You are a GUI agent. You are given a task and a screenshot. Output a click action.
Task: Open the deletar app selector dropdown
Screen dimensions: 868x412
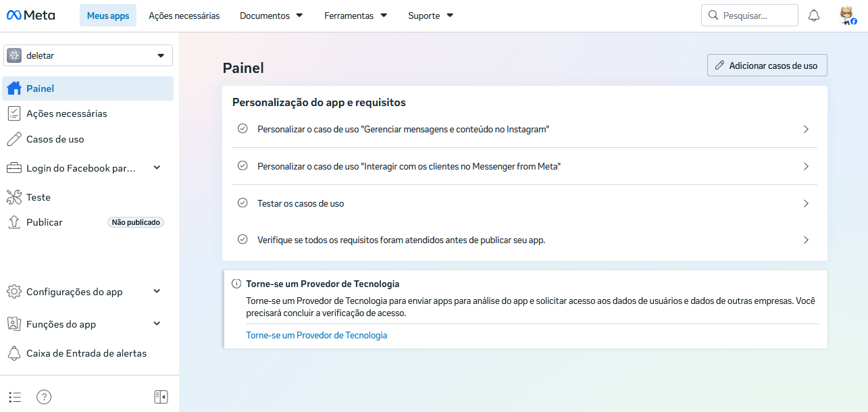pos(88,55)
